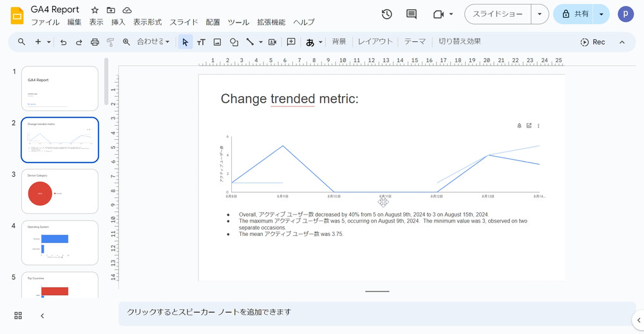Image resolution: width=644 pixels, height=334 pixels.
Task: Open the 表示形式 menu
Action: 147,23
